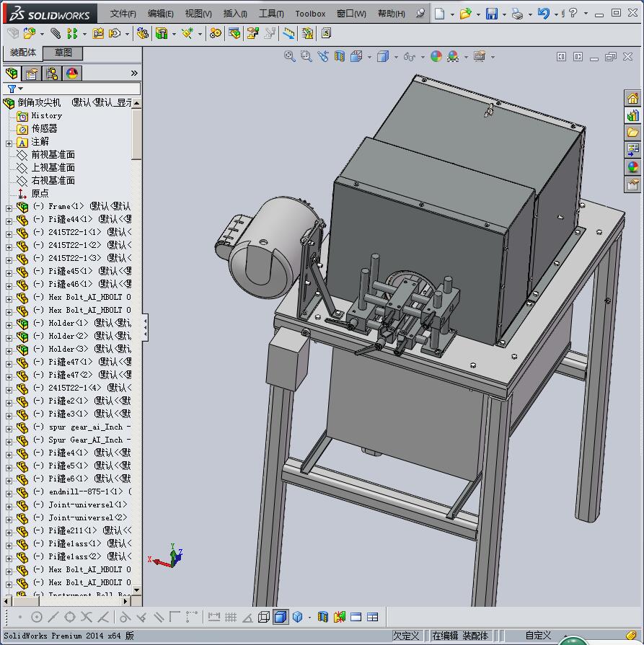Select 前视基准面 in the feature tree
Screen dimensions: 644x645
click(x=53, y=155)
